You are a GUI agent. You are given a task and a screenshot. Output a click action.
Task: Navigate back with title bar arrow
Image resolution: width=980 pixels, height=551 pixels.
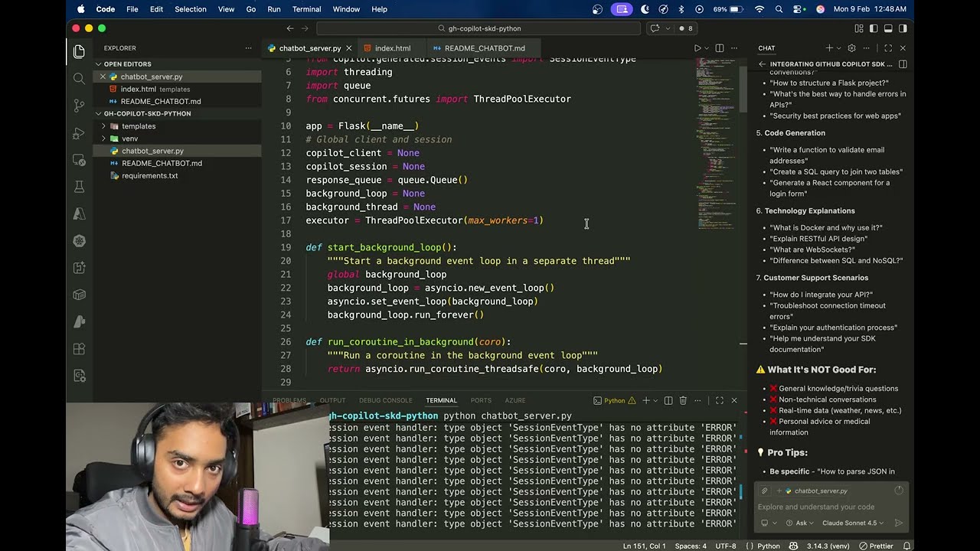coord(290,28)
